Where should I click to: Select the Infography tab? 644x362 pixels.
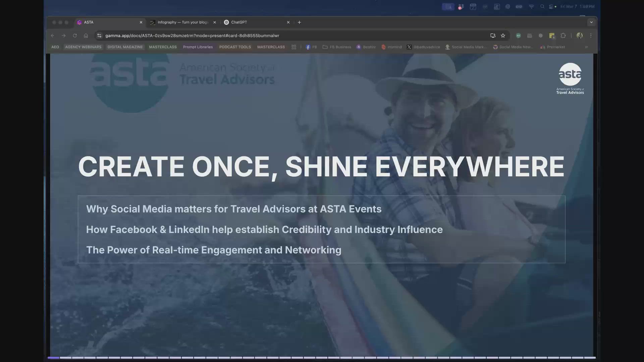coord(183,22)
